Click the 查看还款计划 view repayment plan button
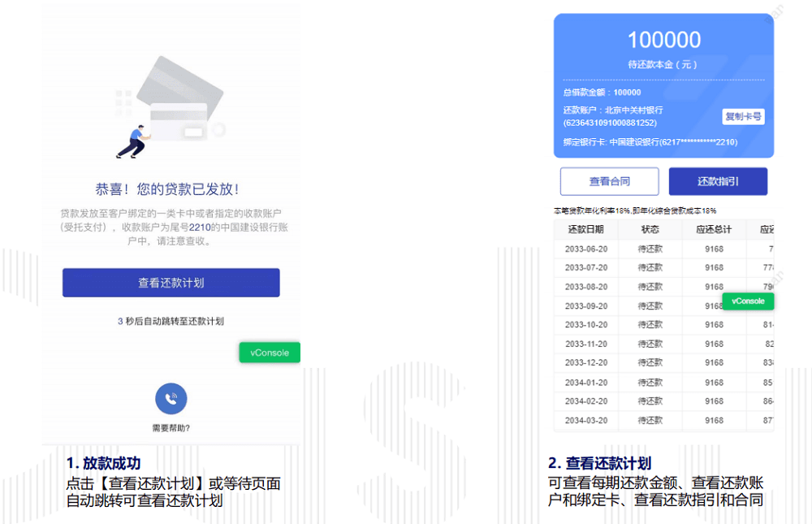Image resolution: width=812 pixels, height=524 pixels. (x=171, y=282)
